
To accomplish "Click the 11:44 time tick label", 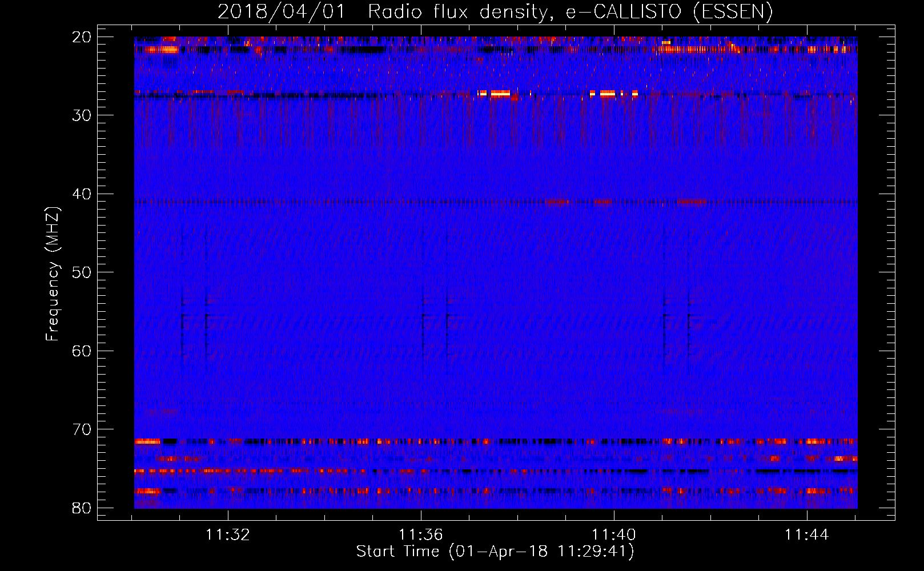I will (807, 535).
